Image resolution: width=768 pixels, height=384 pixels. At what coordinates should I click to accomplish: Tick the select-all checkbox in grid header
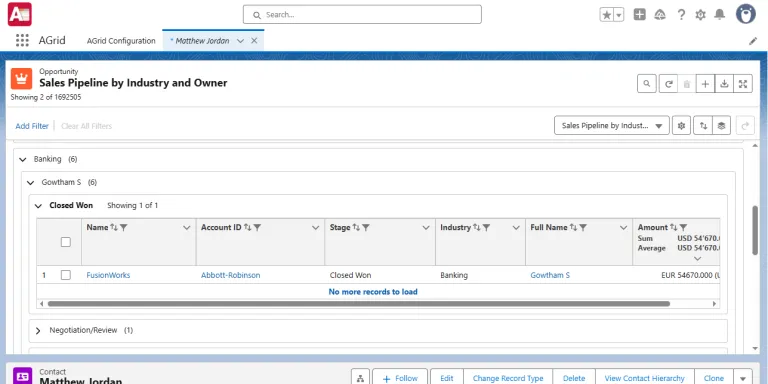[x=66, y=242]
